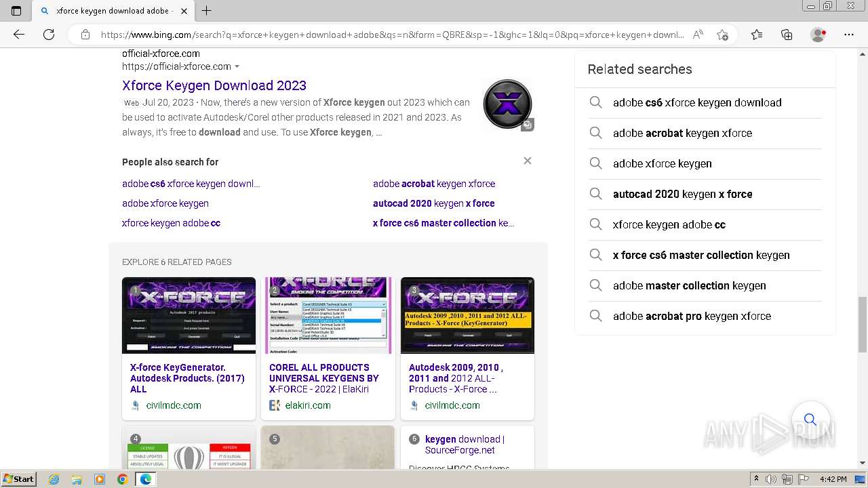The image size is (868, 488).
Task: Open Corel all products keygen thumbnail
Action: coord(328,315)
